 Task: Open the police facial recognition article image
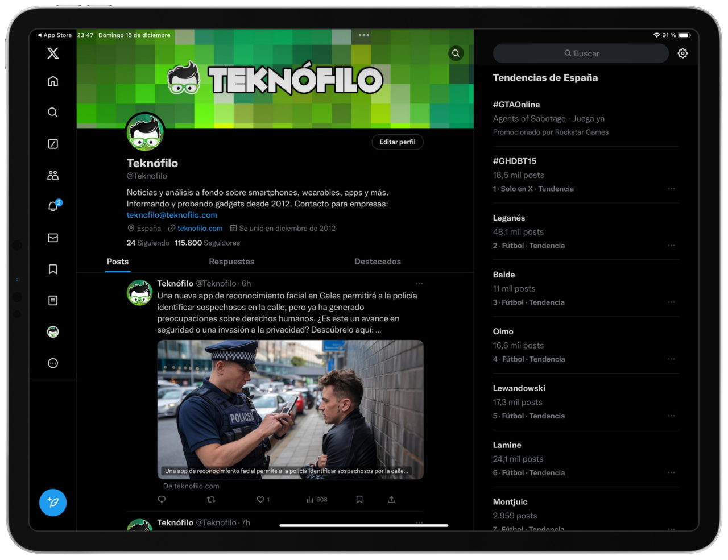(290, 409)
